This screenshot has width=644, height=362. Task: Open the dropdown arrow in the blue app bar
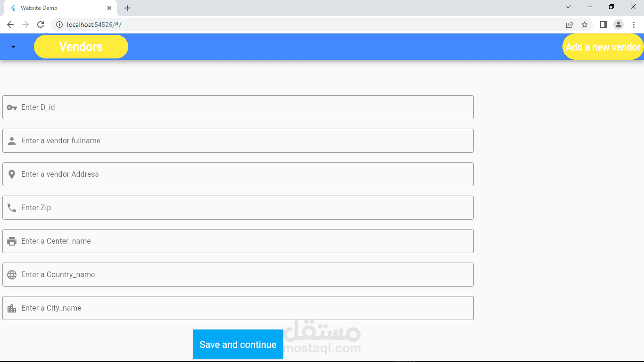click(13, 47)
